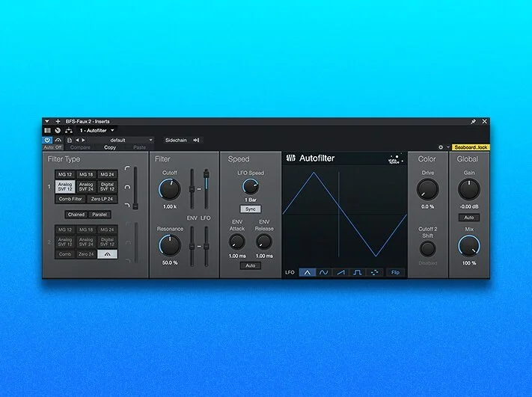
Task: Click the filter 1 bandpass shape icon
Action: point(127,187)
